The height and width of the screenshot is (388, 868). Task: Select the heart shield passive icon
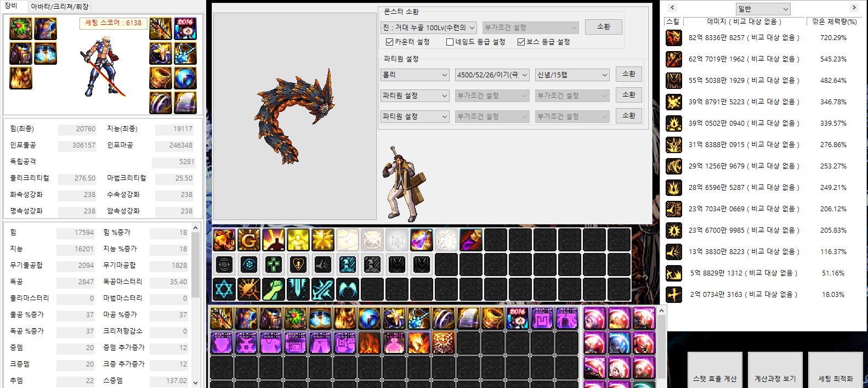[298, 265]
